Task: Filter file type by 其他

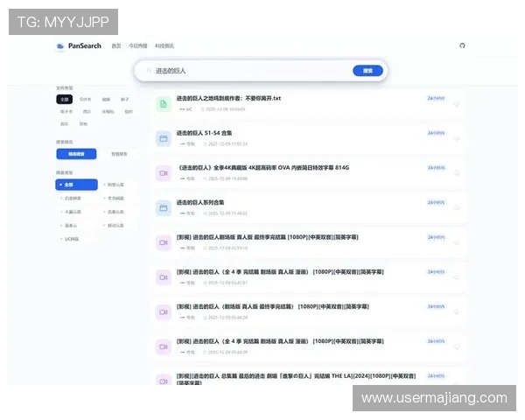Action: [83, 124]
